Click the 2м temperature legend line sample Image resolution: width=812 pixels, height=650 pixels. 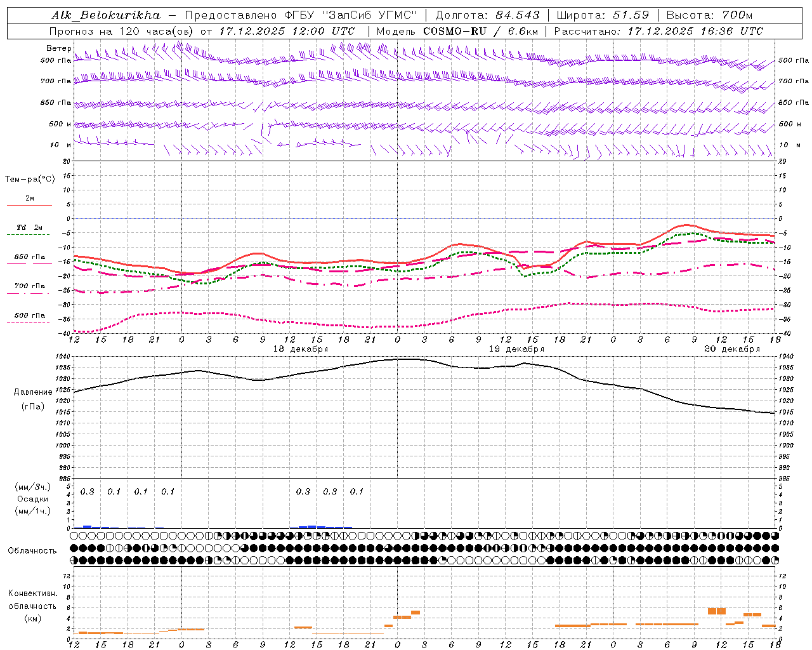pyautogui.click(x=29, y=206)
